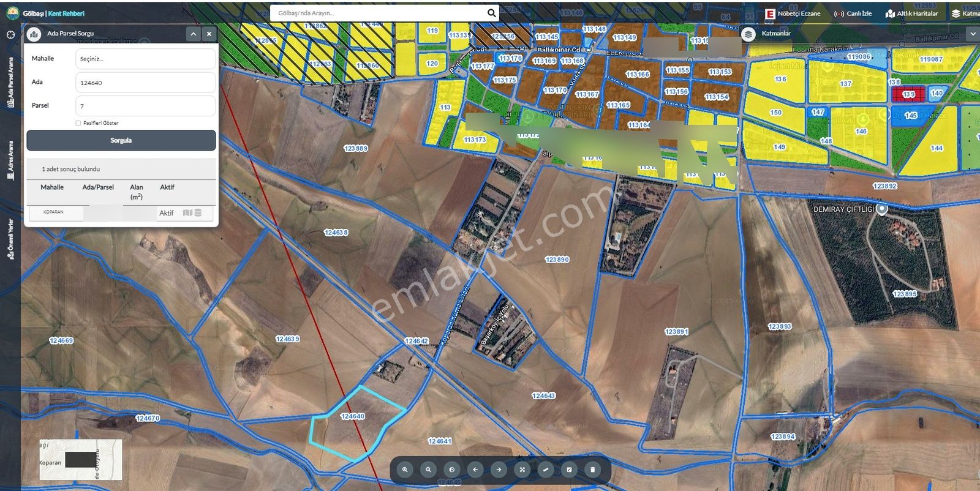The height and width of the screenshot is (491, 980).
Task: Focus the Ada input field with 124640
Action: [x=146, y=83]
